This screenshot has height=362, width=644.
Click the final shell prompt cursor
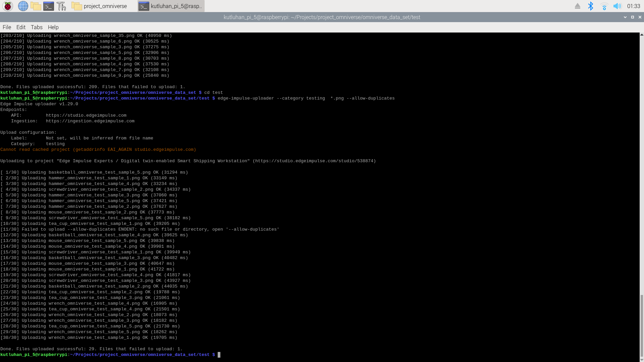(219, 355)
